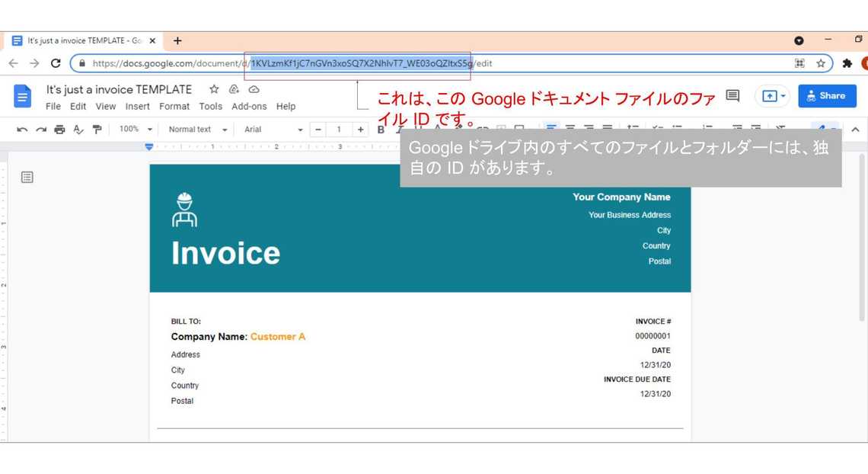Expand the Normal text style dropdown
868x474 pixels.
pos(198,130)
